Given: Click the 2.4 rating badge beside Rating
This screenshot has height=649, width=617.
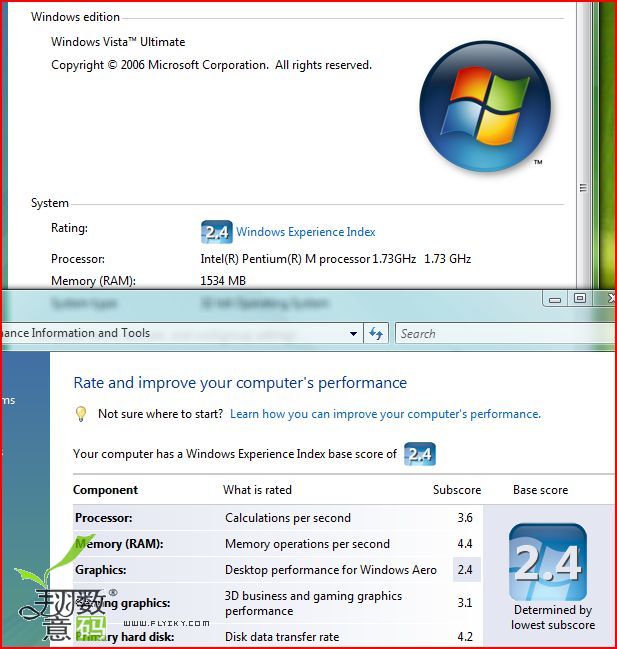Looking at the screenshot, I should tap(216, 232).
